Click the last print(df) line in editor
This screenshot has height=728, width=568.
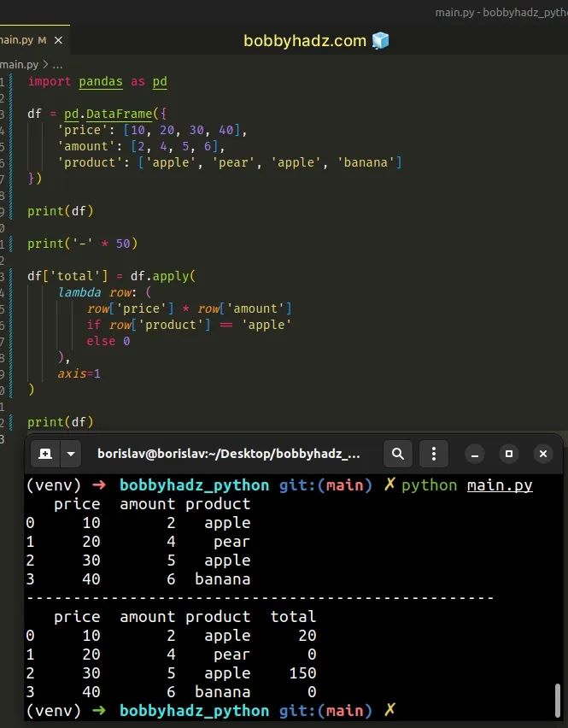[x=61, y=422]
